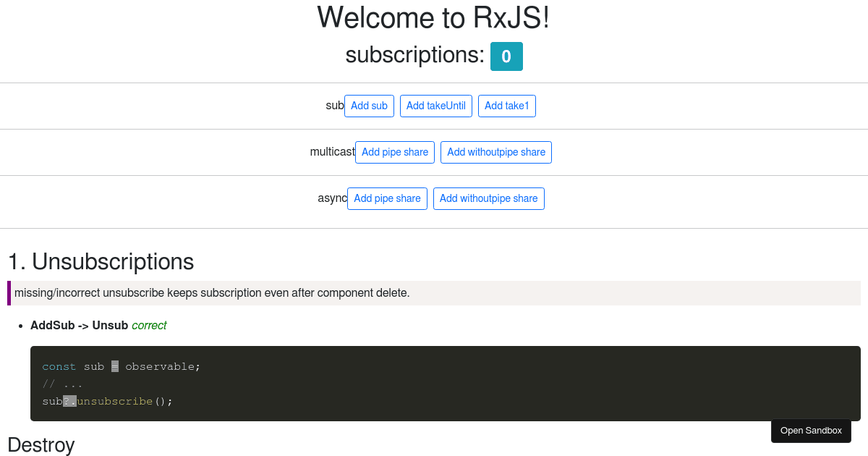Screen dimensions: 868x456
Task: Click the sub row label
Action: tap(334, 106)
